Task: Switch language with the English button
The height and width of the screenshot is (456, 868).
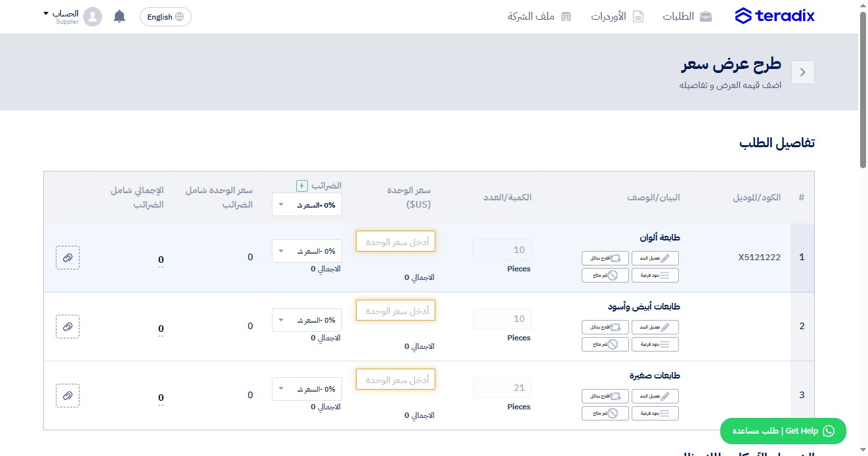Action: click(165, 17)
